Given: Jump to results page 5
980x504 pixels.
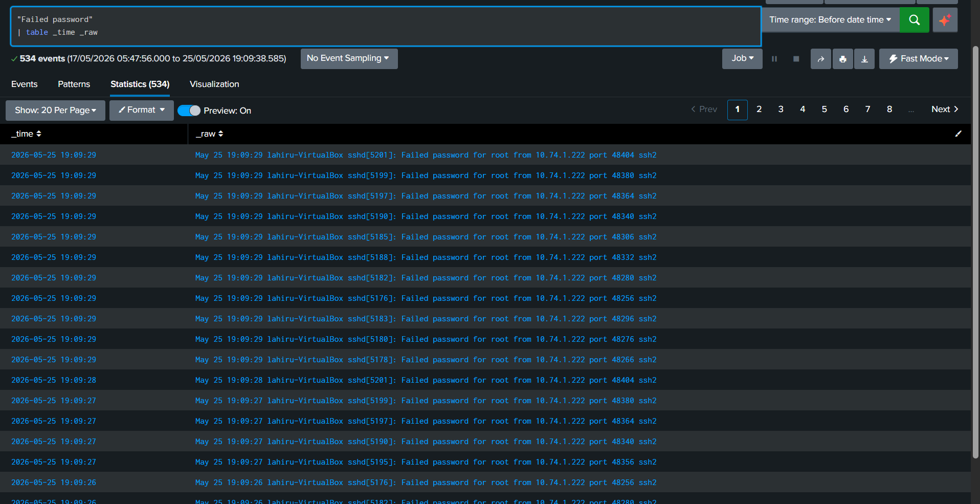Looking at the screenshot, I should click(824, 109).
